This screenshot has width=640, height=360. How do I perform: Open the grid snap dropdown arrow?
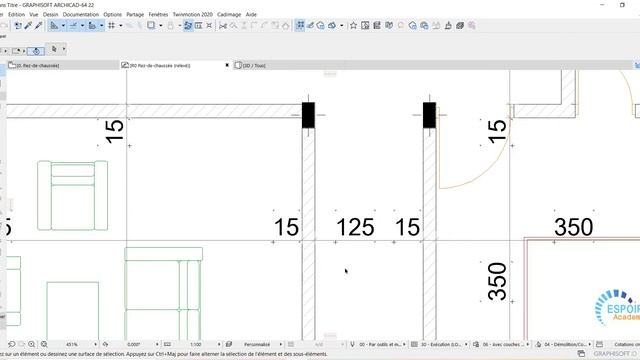120,25
